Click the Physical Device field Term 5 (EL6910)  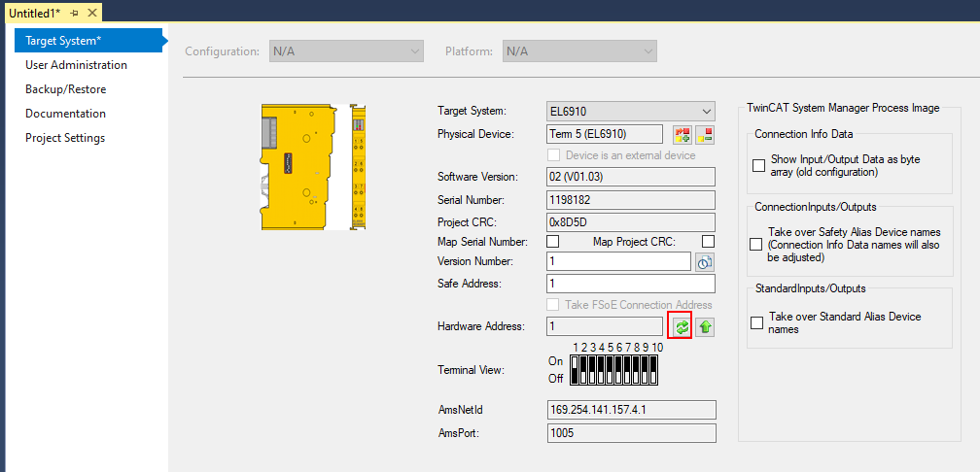coord(605,134)
